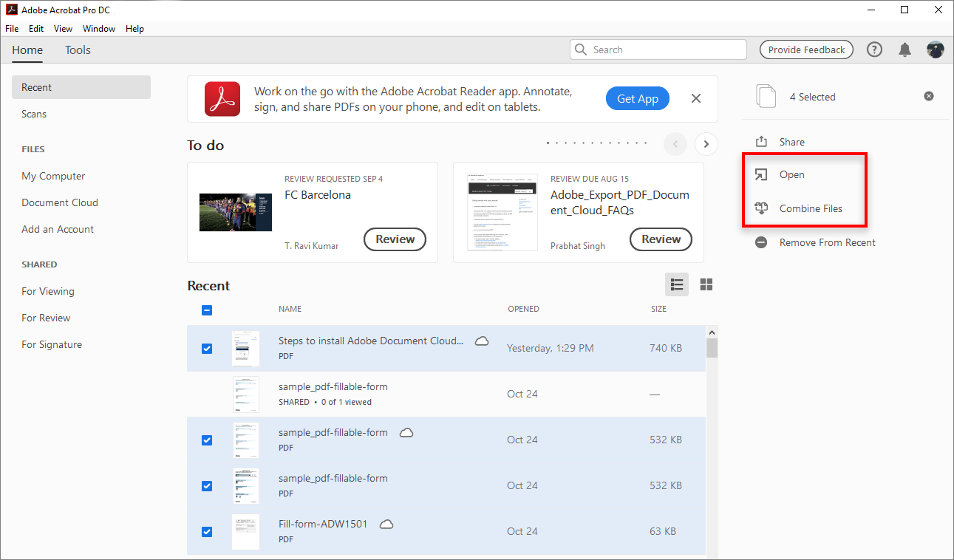Click the profile avatar in the top right
This screenshot has width=954, height=560.
936,49
